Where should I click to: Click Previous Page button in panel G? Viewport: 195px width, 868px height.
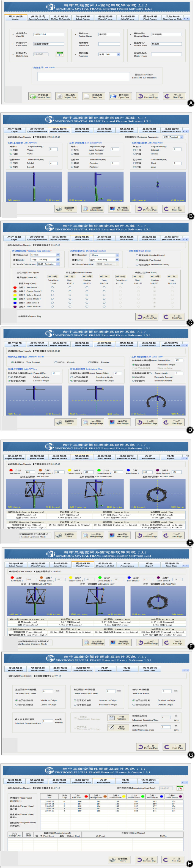click(147, 747)
